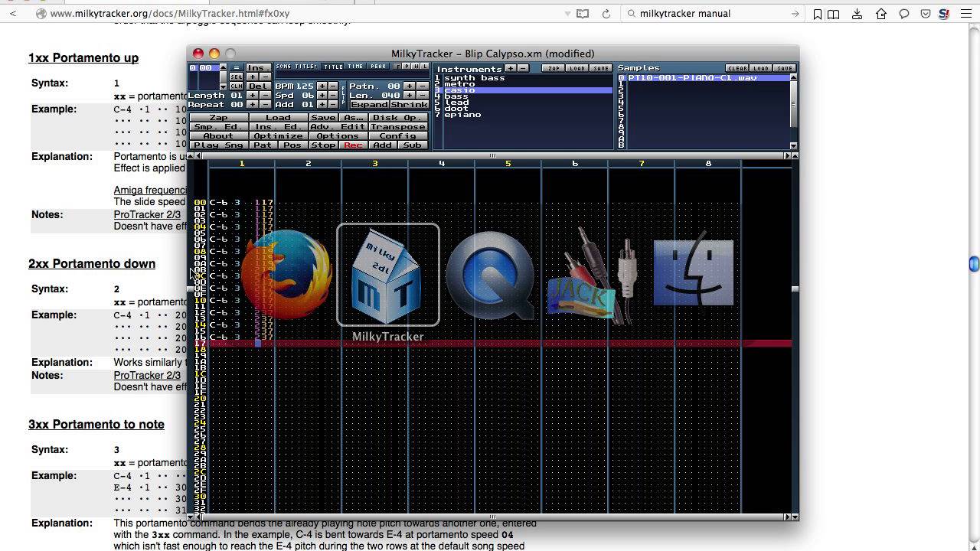Image resolution: width=980 pixels, height=551 pixels.
Task: Click the Transpose button
Action: pos(398,127)
